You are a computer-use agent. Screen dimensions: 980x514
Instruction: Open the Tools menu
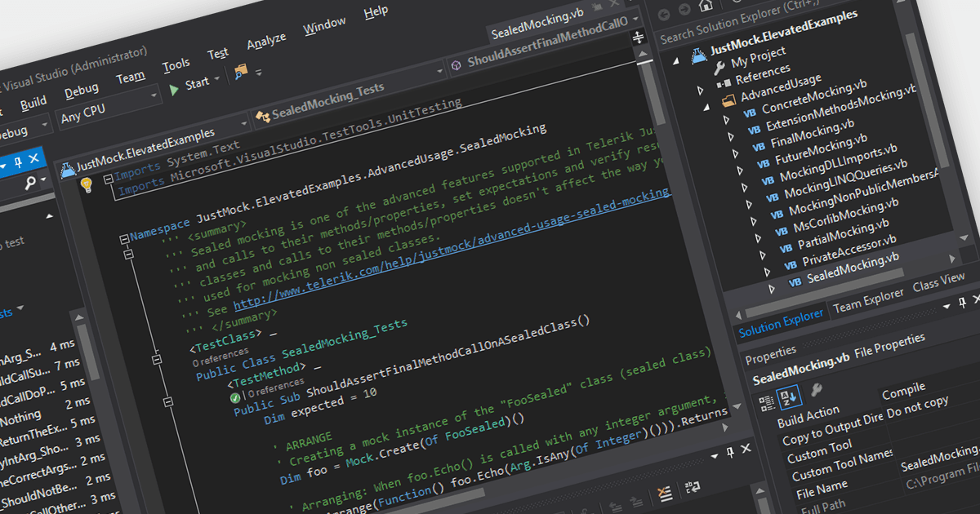point(176,64)
